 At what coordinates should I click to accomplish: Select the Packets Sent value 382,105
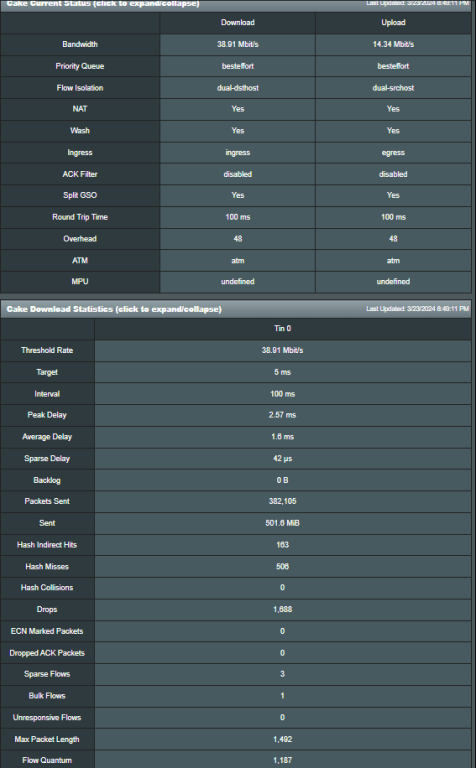coord(283,502)
